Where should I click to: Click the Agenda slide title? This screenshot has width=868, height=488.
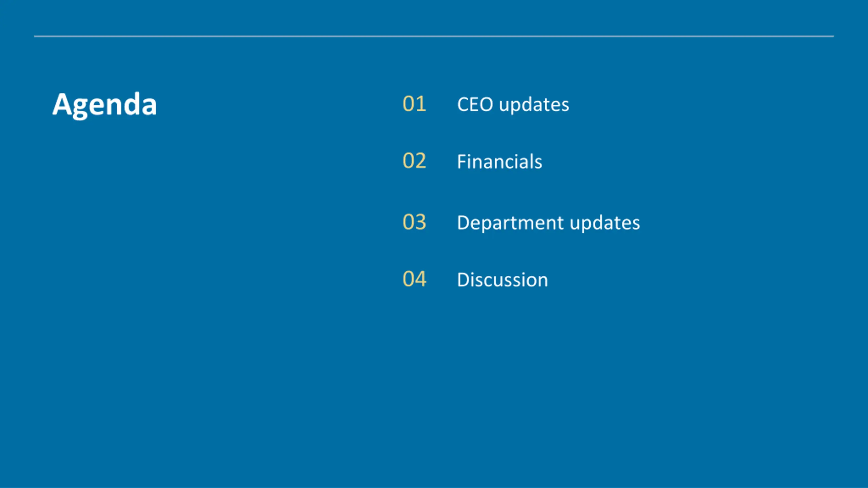click(104, 104)
